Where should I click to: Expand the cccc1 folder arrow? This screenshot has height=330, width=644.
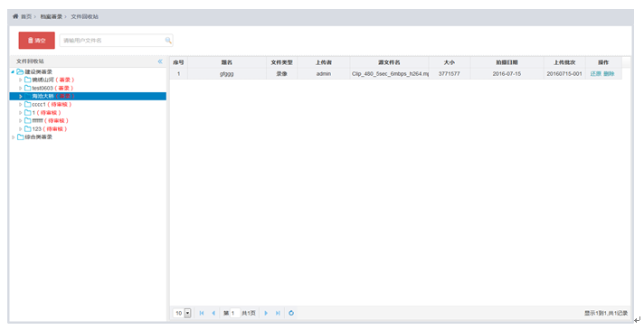coord(20,105)
